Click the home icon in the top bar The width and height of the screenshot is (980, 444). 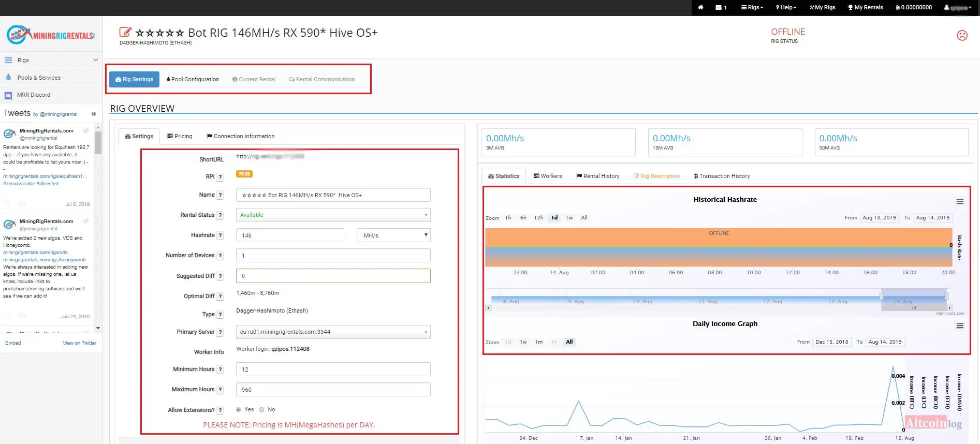point(700,7)
